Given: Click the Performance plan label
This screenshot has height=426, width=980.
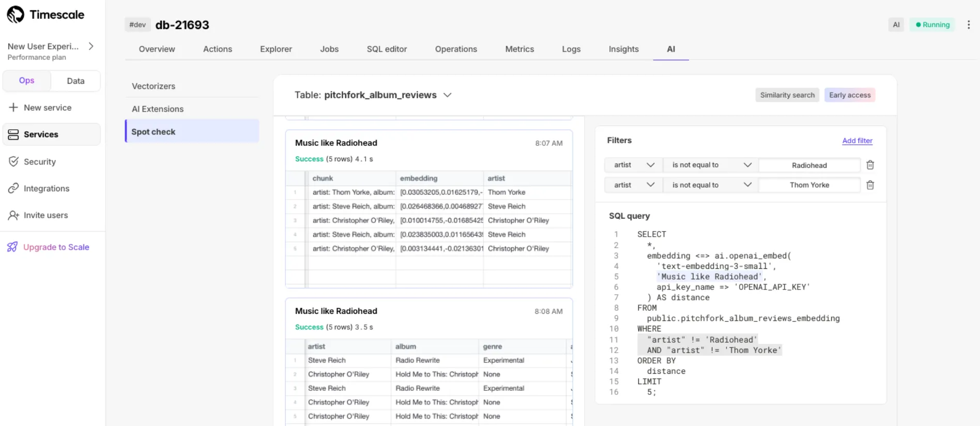Looking at the screenshot, I should click(x=37, y=57).
